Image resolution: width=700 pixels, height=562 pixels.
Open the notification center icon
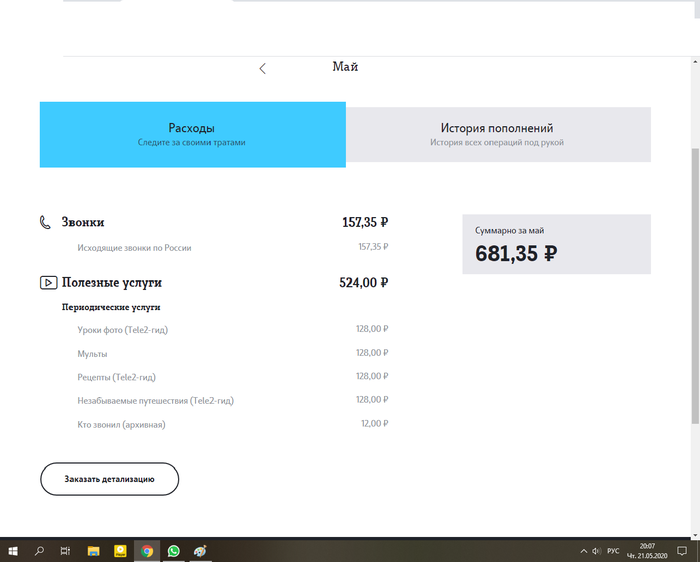[682, 551]
